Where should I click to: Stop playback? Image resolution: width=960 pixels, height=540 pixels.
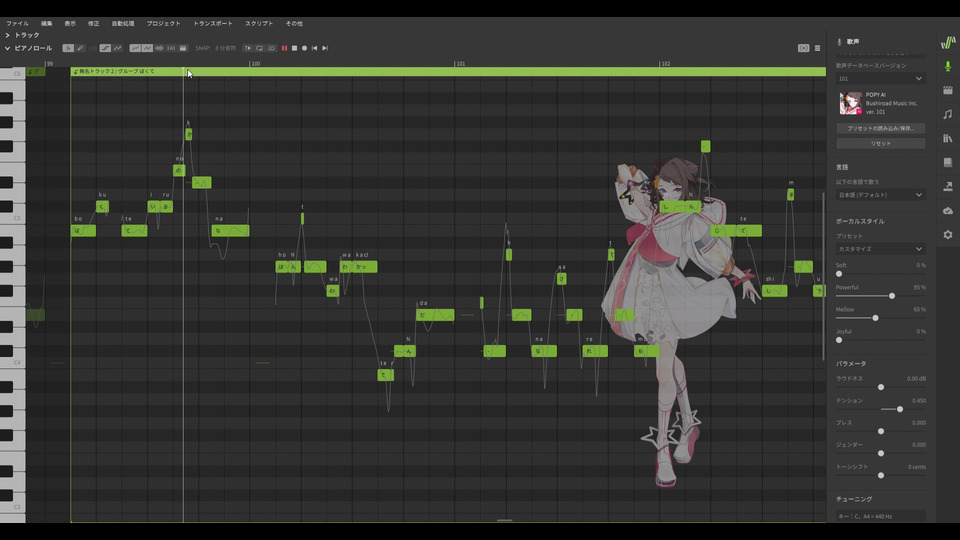click(x=294, y=48)
